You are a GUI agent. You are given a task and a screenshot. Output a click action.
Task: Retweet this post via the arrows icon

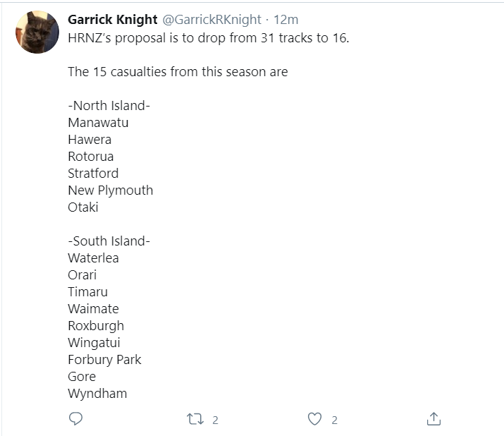click(x=195, y=419)
